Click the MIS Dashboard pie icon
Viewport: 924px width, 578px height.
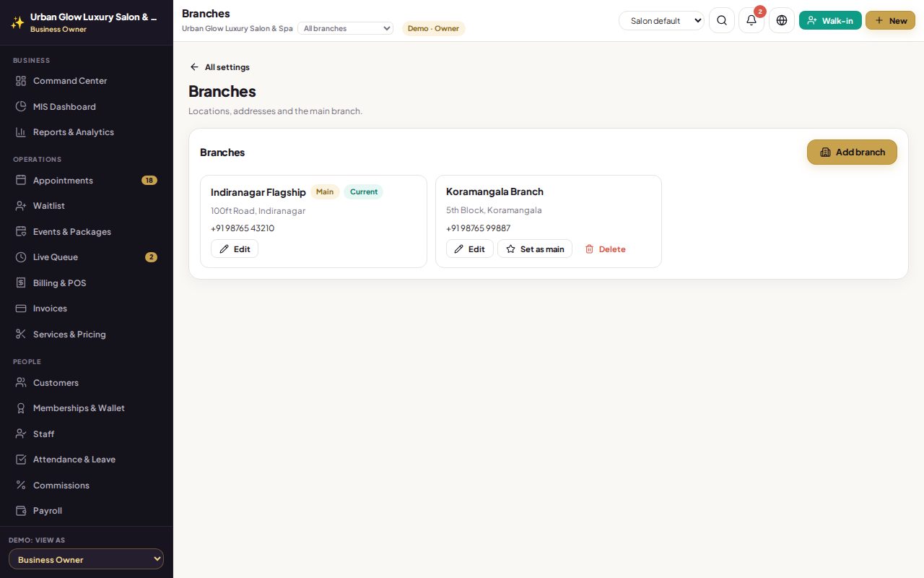point(21,106)
